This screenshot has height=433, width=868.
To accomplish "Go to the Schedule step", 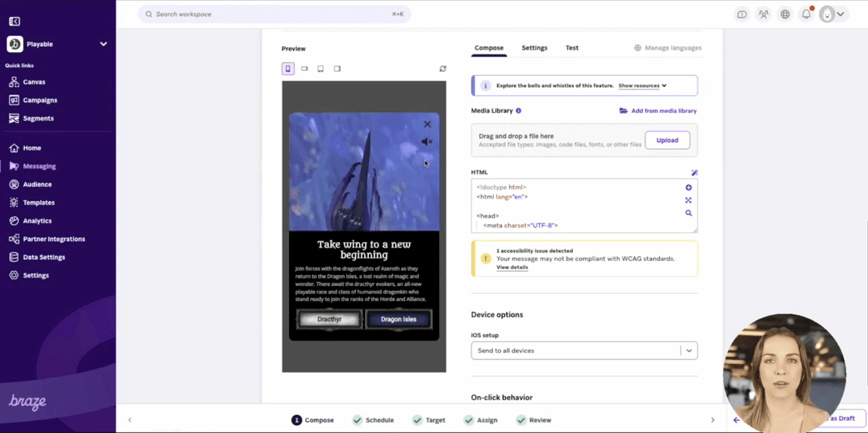I will coord(373,420).
